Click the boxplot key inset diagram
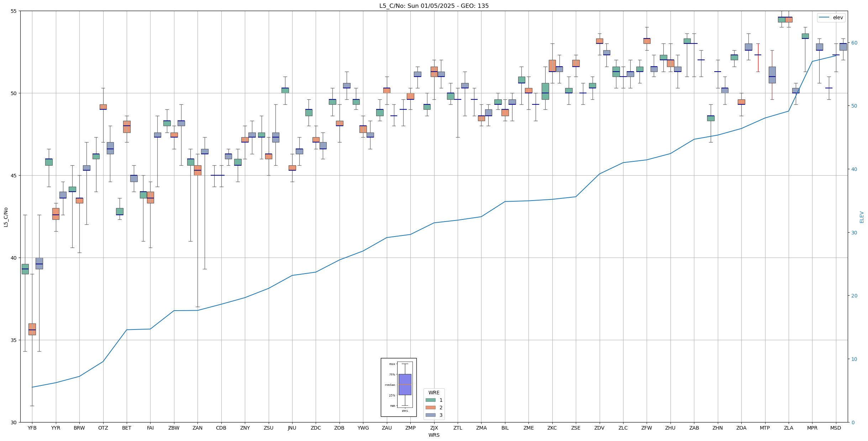 pyautogui.click(x=399, y=387)
